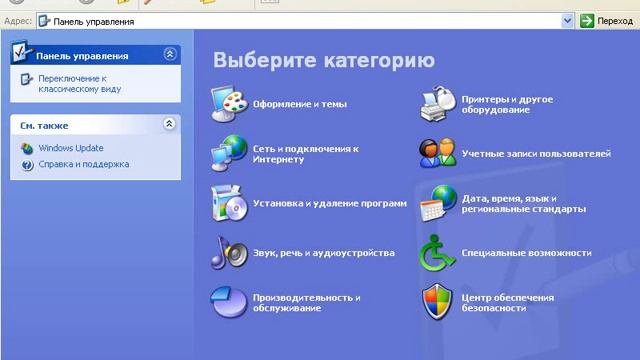Click the Переход button label
Viewport: 640px width, 360px height.
(x=615, y=21)
